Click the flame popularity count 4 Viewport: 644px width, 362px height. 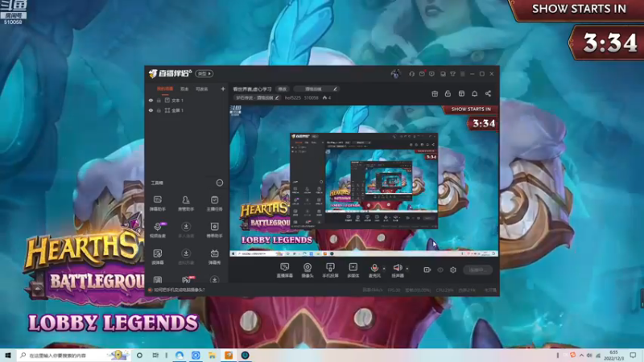click(x=327, y=98)
